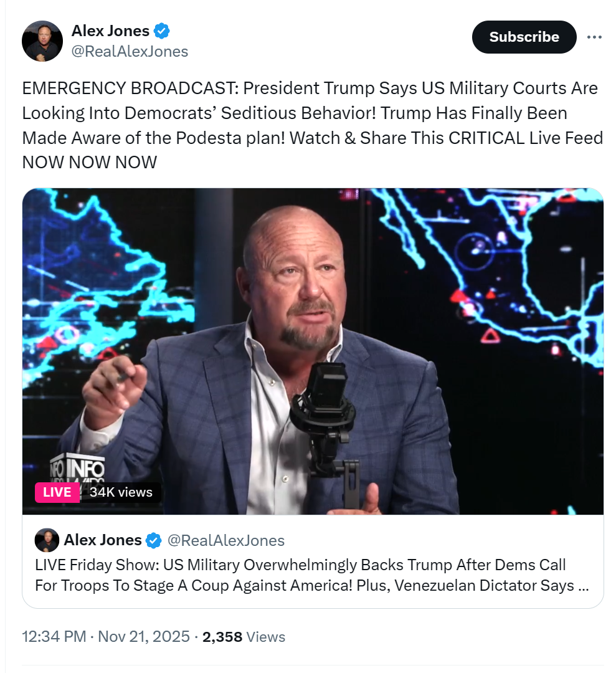The height and width of the screenshot is (673, 616).
Task: Open the small avatar in quoted post
Action: tap(47, 540)
